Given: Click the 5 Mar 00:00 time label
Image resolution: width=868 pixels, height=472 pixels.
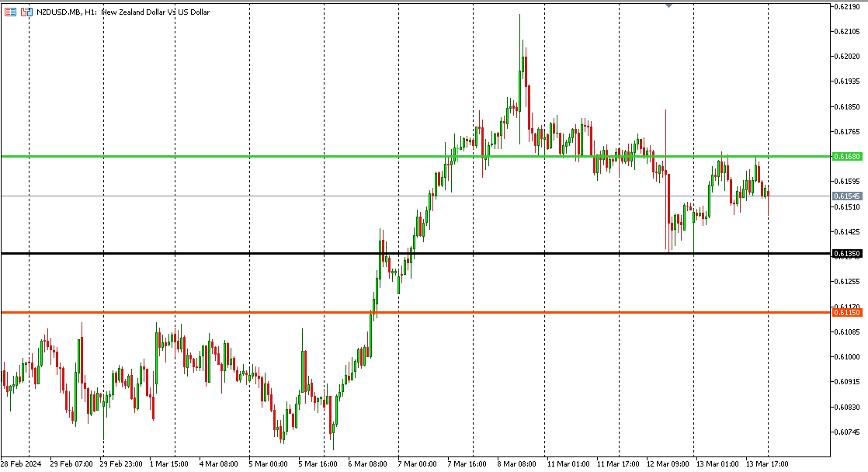Looking at the screenshot, I should (269, 463).
